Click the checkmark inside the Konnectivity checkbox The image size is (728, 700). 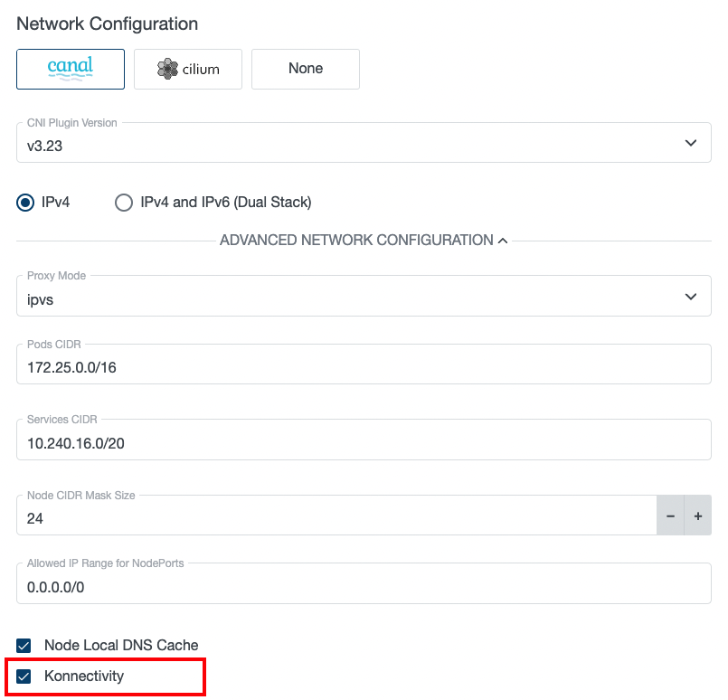23,676
